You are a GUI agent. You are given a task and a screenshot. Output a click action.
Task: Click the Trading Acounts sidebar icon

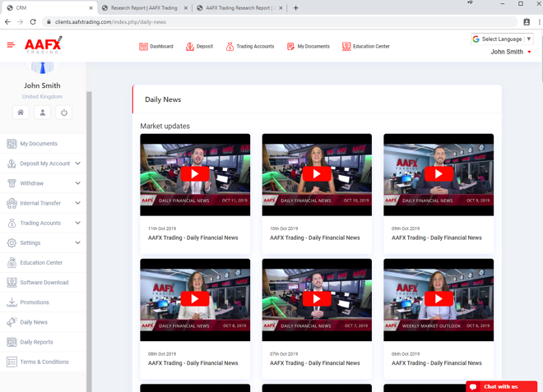(x=12, y=223)
